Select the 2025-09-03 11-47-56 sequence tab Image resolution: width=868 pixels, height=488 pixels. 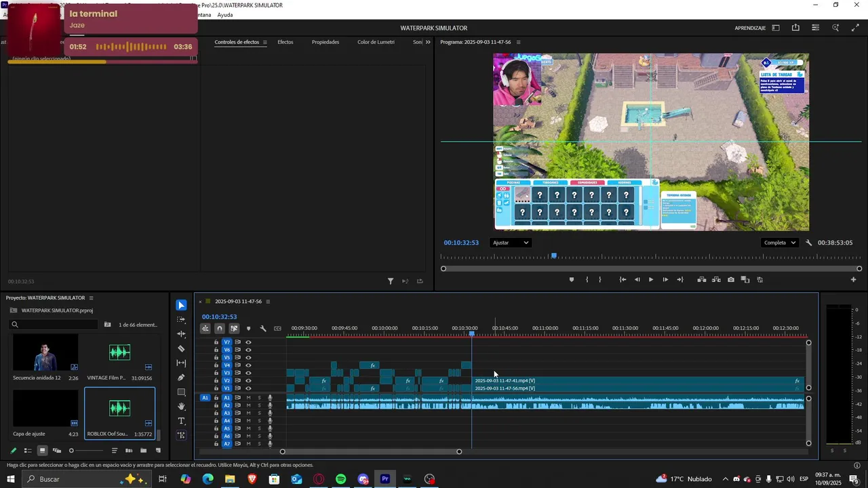[x=238, y=302]
